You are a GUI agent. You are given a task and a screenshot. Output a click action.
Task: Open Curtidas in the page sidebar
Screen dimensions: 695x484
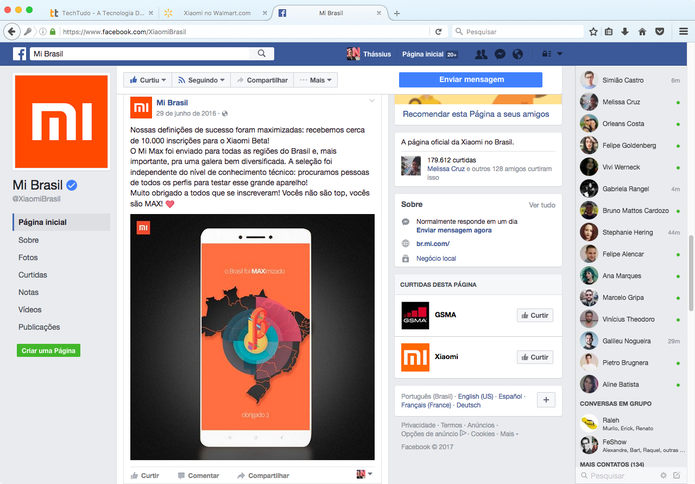32,275
